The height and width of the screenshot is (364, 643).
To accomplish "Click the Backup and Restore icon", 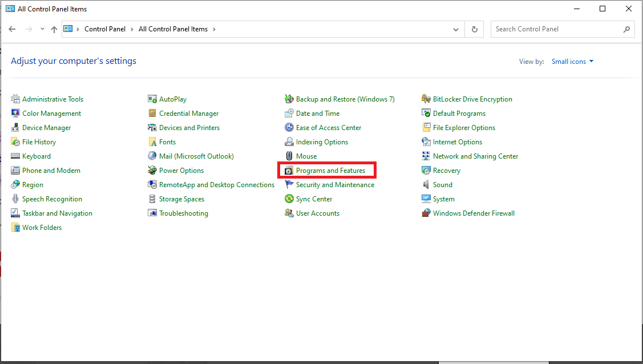I will tap(289, 99).
